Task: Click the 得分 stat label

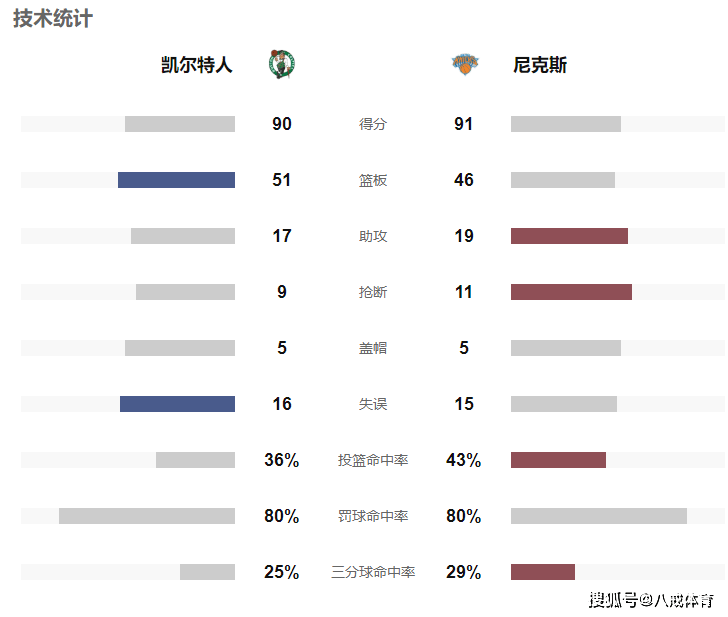Action: point(373,124)
